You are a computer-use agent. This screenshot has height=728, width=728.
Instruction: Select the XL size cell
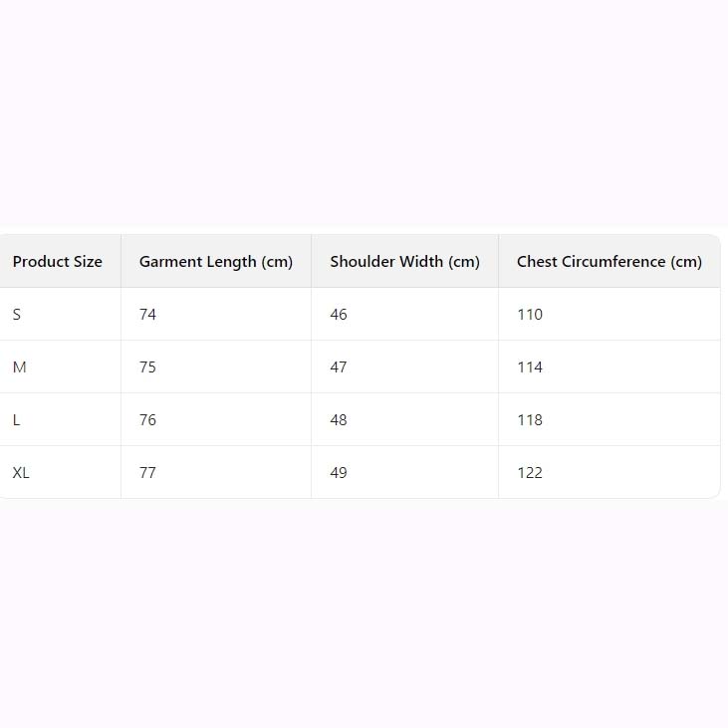click(x=21, y=473)
